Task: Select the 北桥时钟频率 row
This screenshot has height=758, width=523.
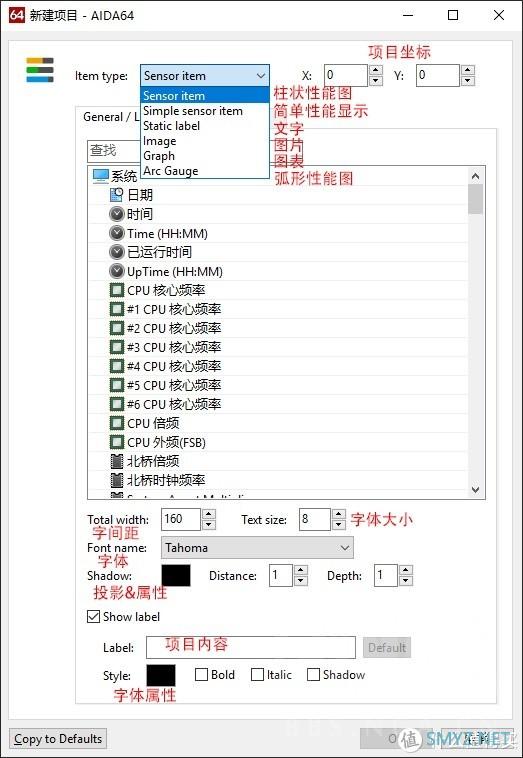Action: click(278, 480)
